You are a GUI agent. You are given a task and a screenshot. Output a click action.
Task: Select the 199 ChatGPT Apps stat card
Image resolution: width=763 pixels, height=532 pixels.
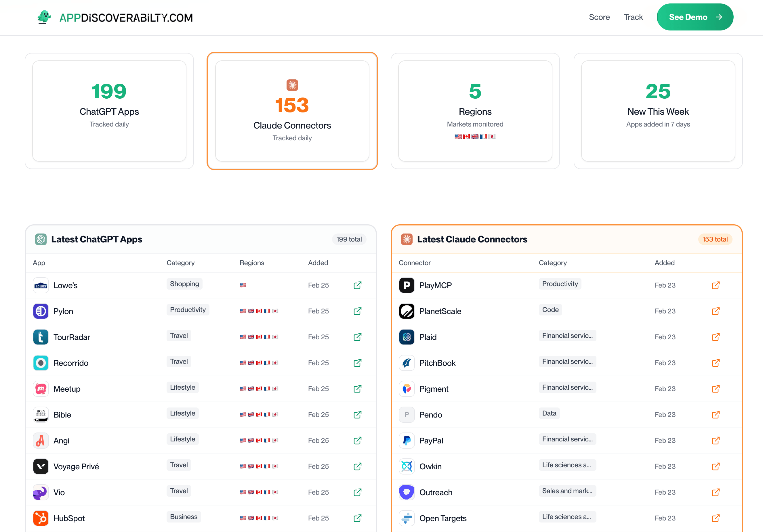109,111
